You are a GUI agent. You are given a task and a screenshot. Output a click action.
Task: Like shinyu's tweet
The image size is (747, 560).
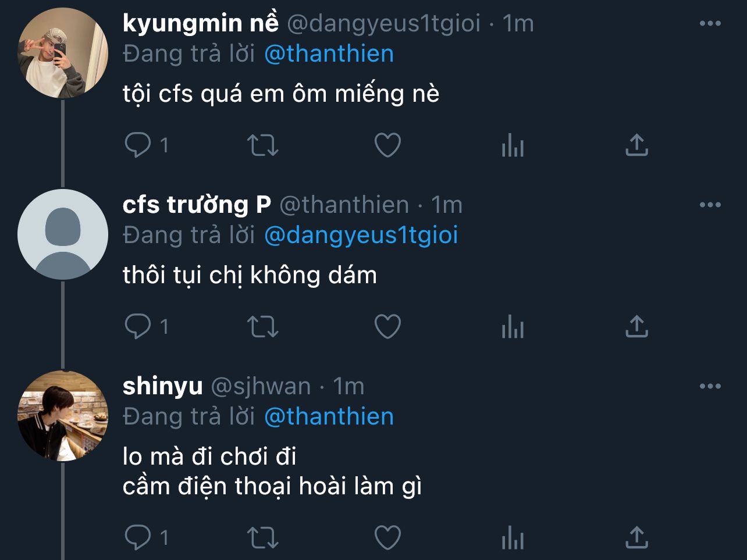tap(387, 538)
